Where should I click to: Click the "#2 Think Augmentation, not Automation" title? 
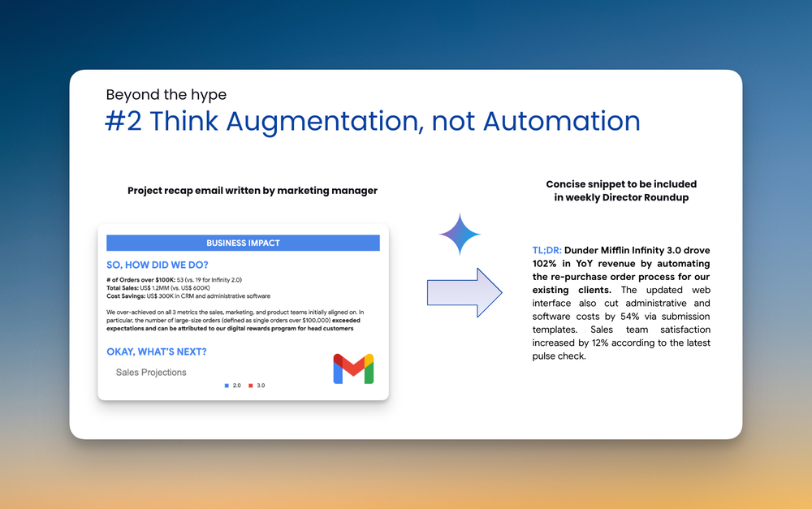click(373, 121)
